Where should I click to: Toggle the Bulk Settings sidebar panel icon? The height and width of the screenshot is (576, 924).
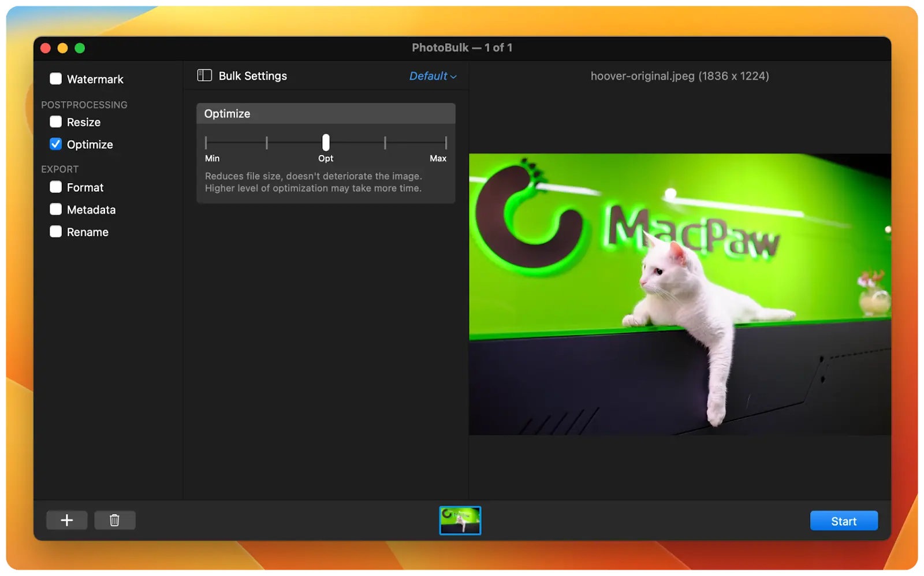tap(204, 76)
